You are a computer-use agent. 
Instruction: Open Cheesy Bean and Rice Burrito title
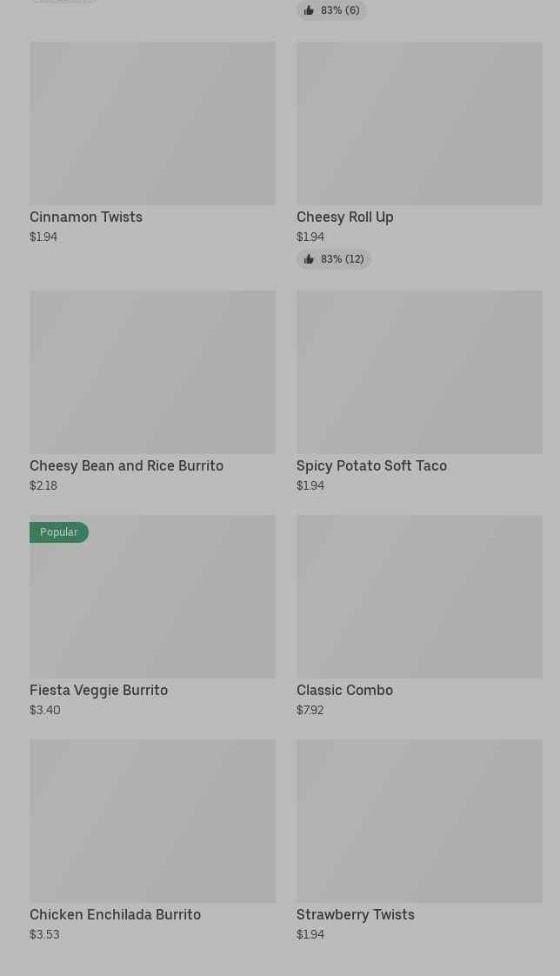click(126, 466)
